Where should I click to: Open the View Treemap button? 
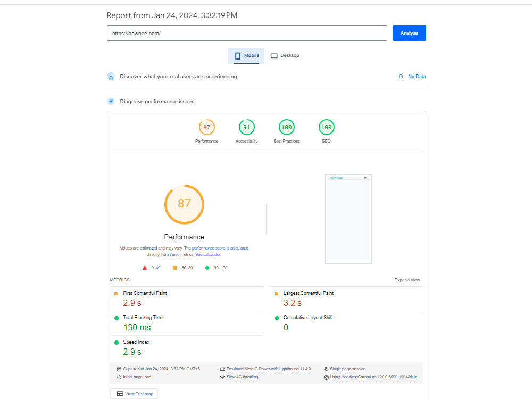pyautogui.click(x=134, y=394)
